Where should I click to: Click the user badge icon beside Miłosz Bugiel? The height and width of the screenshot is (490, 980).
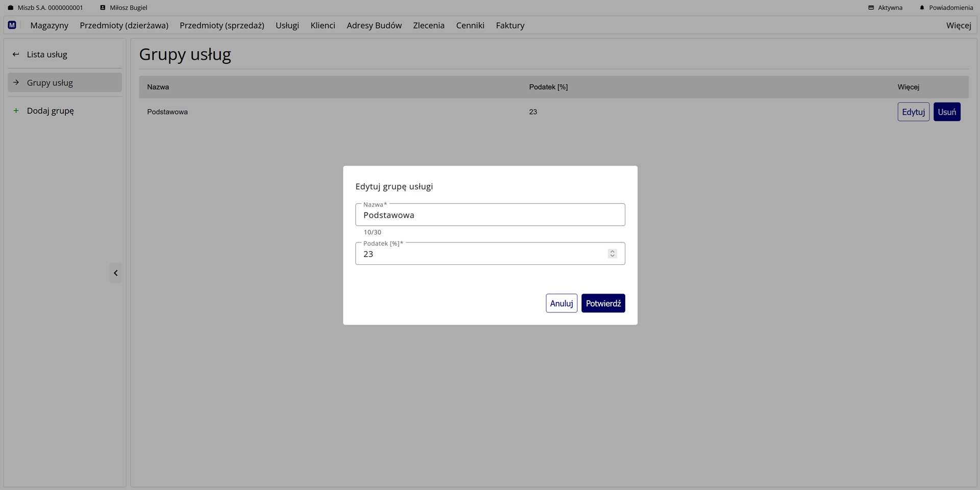[x=103, y=8]
